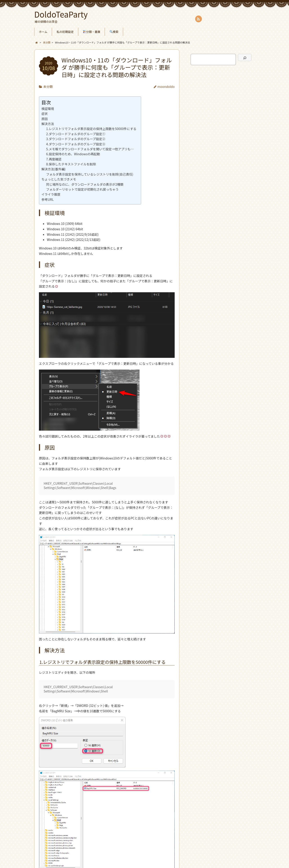Click the registry path code block ending in Windows\Shell
Image resolution: width=289 pixels, height=868 pixels.
[x=107, y=689]
